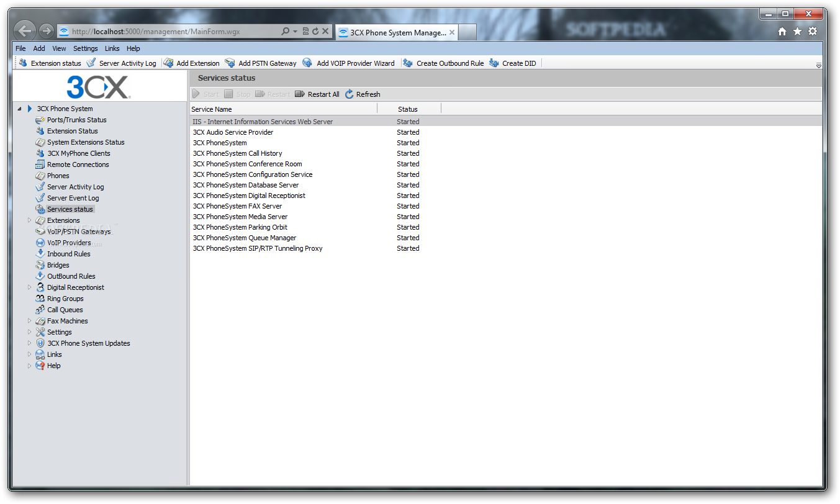The height and width of the screenshot is (504, 840).
Task: Open VoIP/PSTN Gateways node
Action: pyautogui.click(x=79, y=232)
